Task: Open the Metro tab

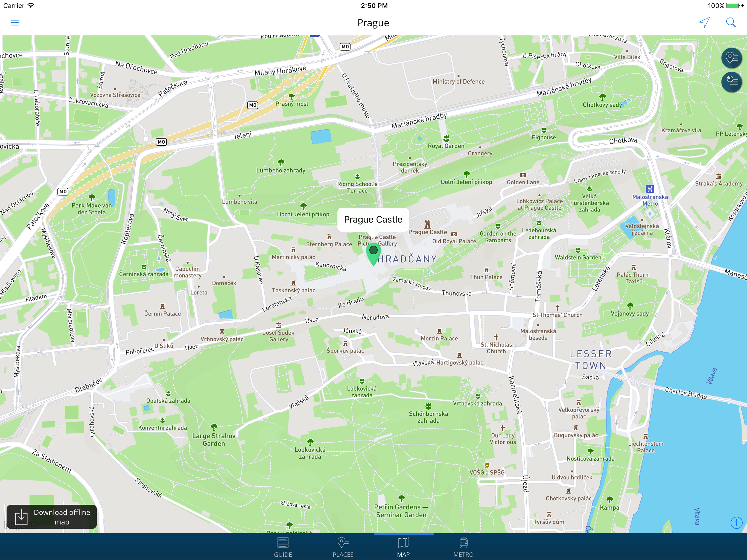Action: [x=463, y=547]
